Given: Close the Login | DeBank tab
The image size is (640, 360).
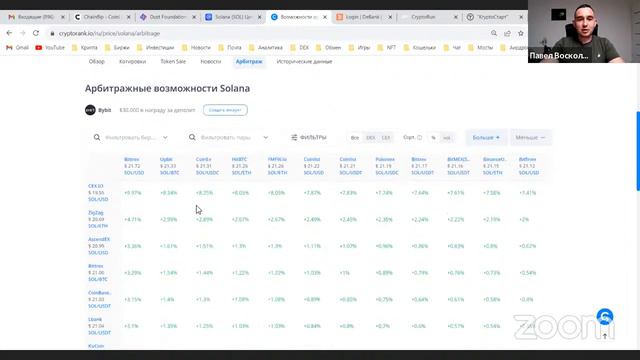Looking at the screenshot, I should [390, 17].
